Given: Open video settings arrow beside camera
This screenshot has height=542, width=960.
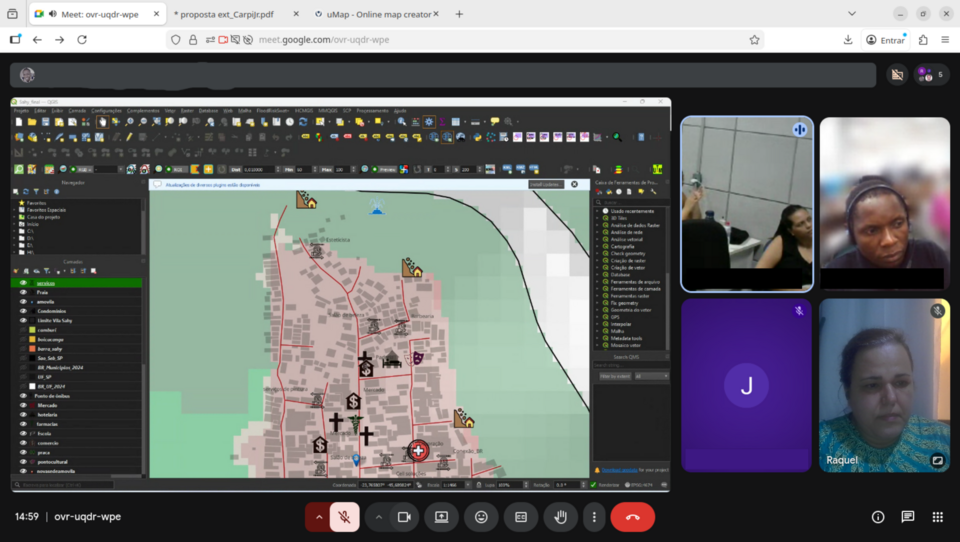Looking at the screenshot, I should tap(378, 517).
